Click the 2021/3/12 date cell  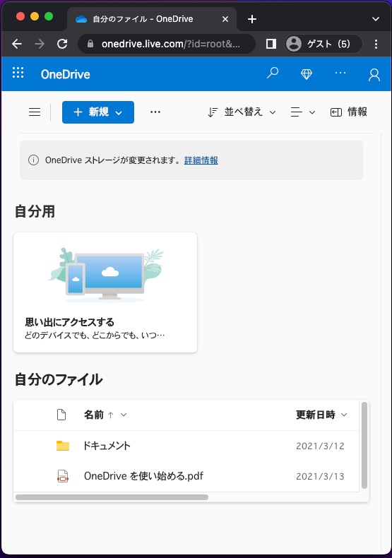pos(320,446)
